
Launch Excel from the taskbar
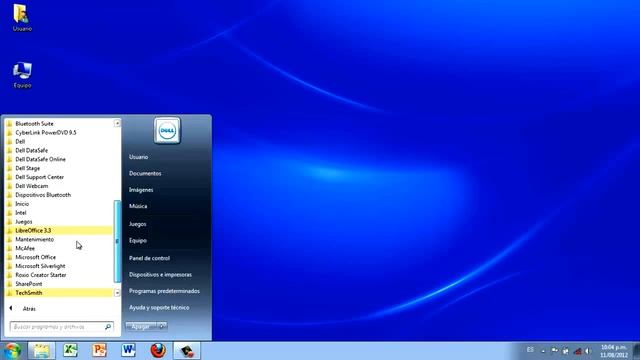point(70,351)
